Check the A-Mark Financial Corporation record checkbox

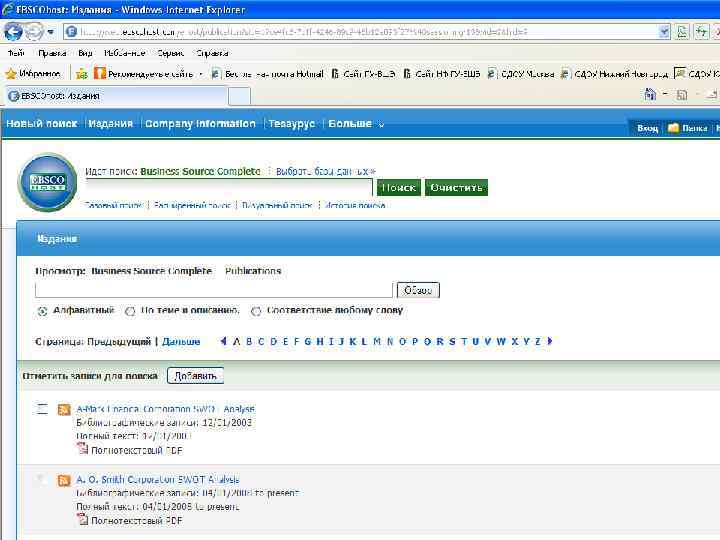[42, 409]
